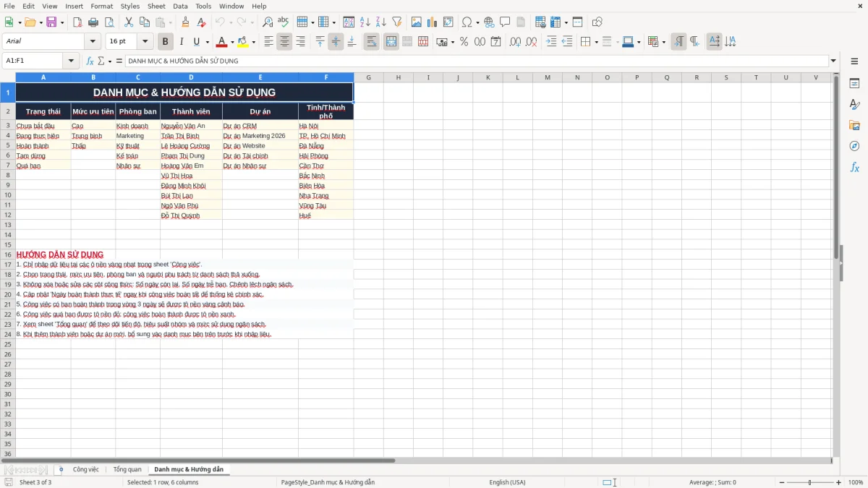Viewport: 868px width, 488px height.
Task: Click the Copy icon
Action: (x=145, y=22)
